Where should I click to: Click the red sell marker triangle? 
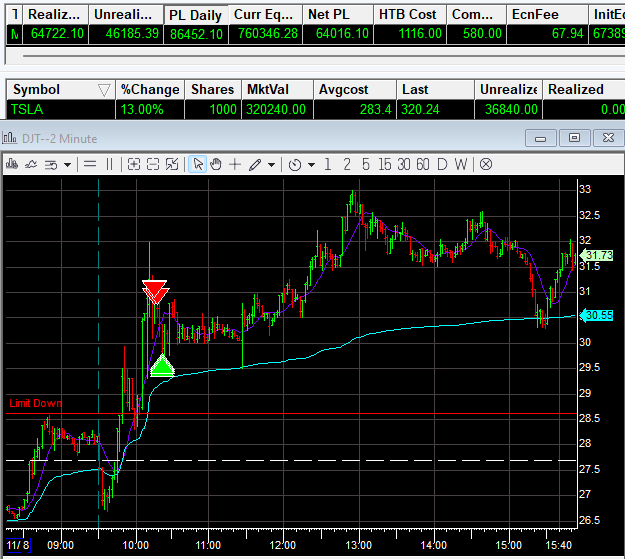tap(155, 291)
